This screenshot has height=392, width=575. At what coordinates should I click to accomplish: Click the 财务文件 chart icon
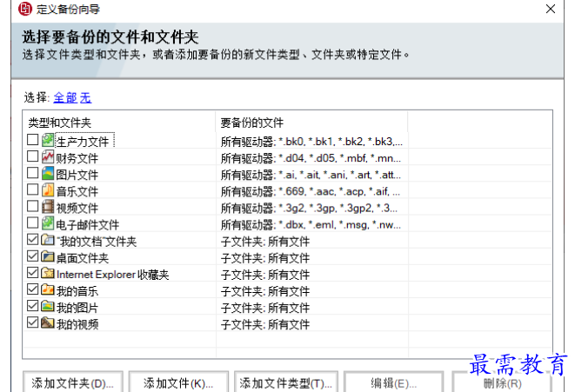(48, 156)
